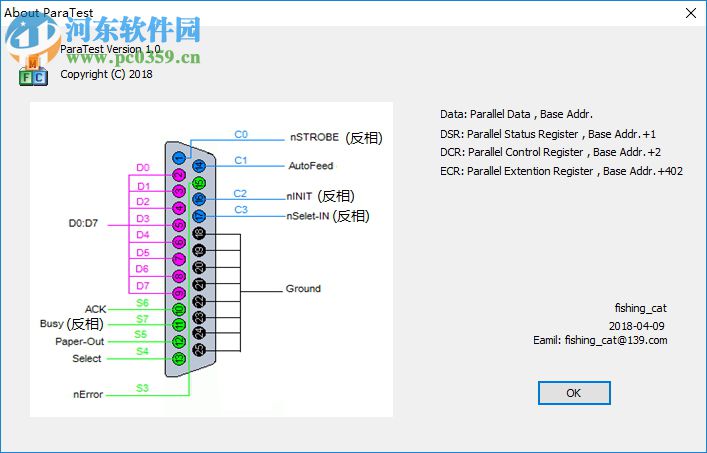Click the Busy label
The height and width of the screenshot is (453, 707).
[52, 324]
